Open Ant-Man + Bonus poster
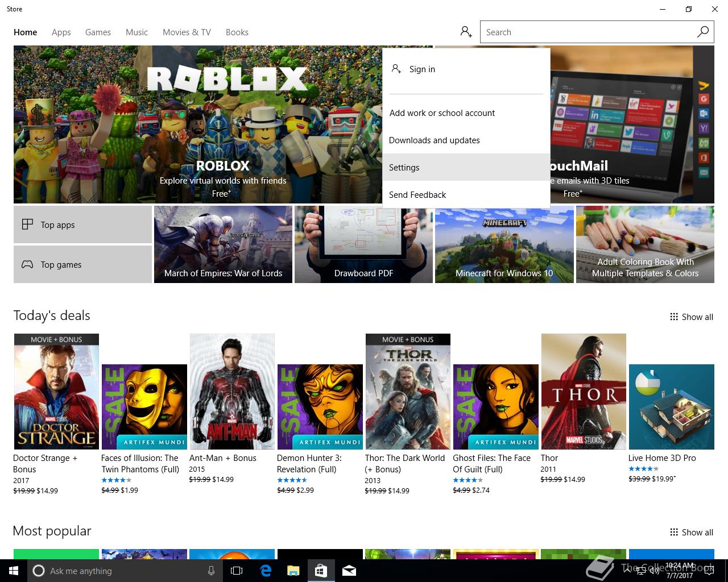Screen dimensions: 728x582 click(232, 392)
